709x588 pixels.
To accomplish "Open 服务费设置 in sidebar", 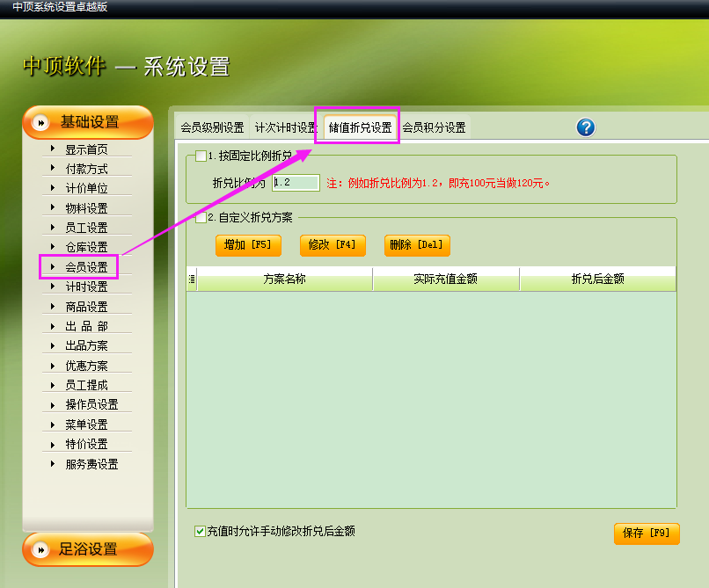I will [x=91, y=464].
